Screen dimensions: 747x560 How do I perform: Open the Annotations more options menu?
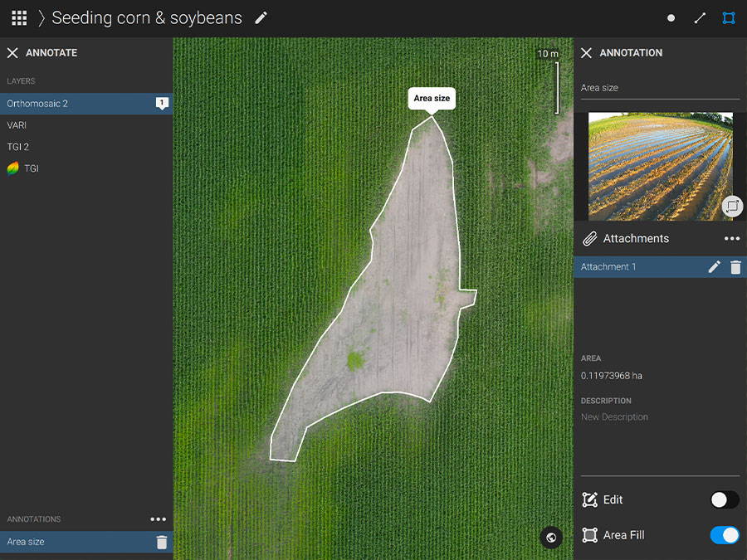click(159, 519)
